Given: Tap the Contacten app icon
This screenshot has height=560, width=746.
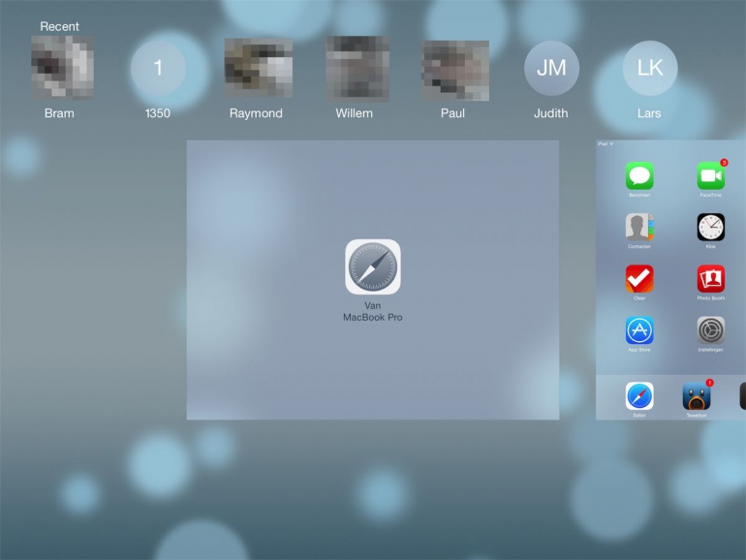Looking at the screenshot, I should [638, 228].
